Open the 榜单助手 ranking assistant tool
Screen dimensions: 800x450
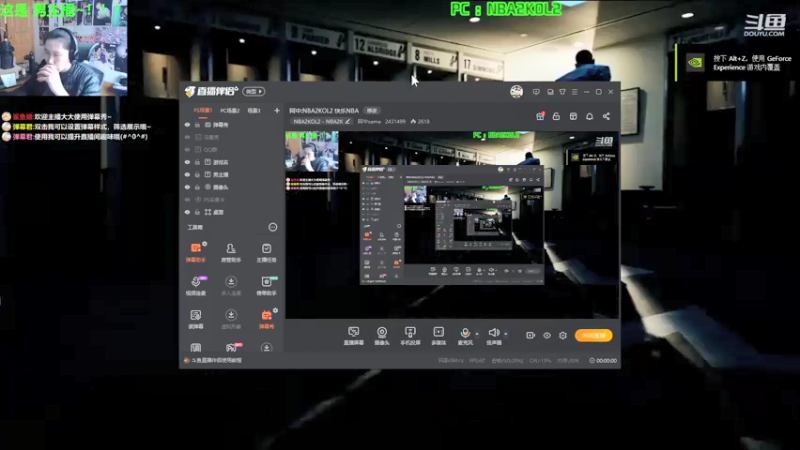click(x=266, y=285)
